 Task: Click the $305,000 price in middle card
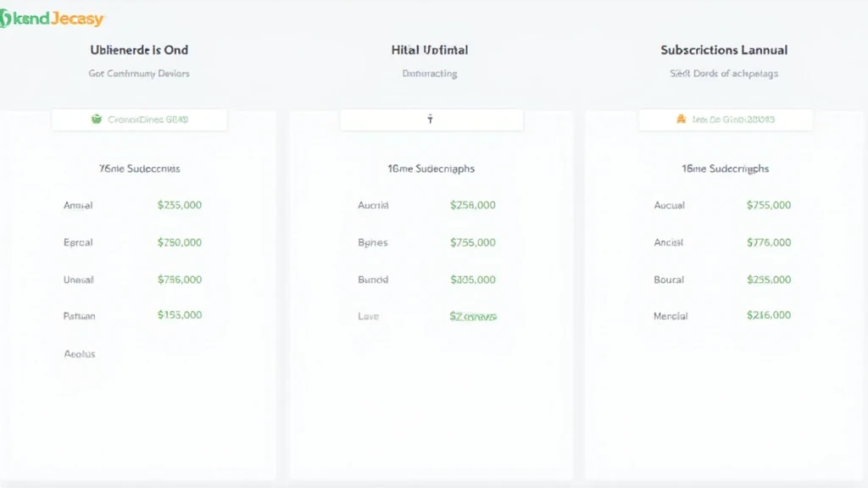coord(473,279)
